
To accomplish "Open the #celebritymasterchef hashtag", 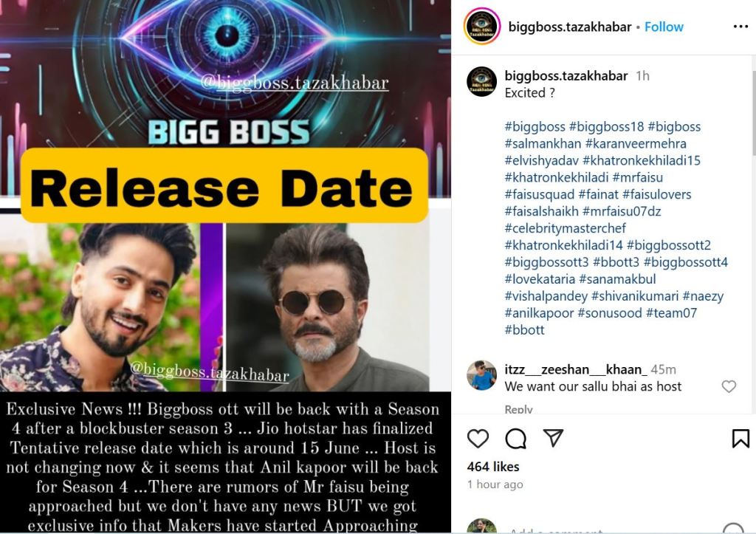I will tap(565, 228).
